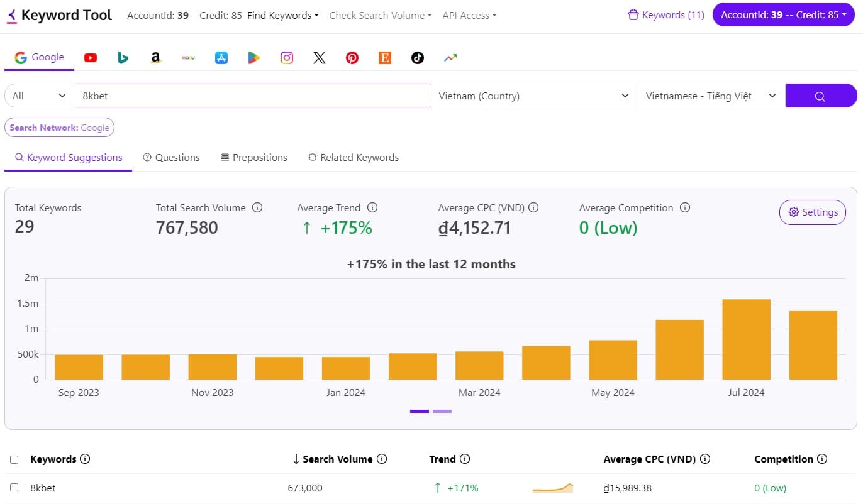The height and width of the screenshot is (504, 863).
Task: Switch to the Related Keywords tab
Action: [x=354, y=158]
